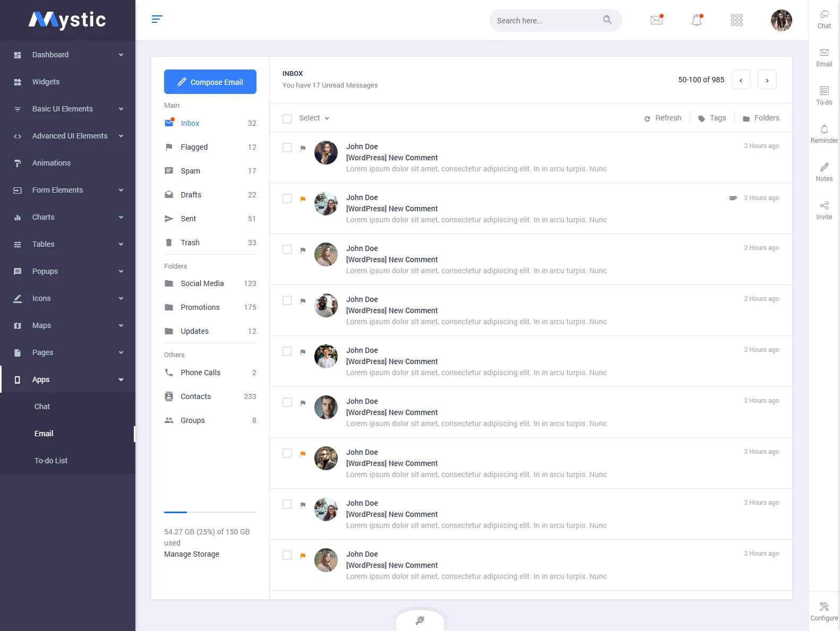
Task: Click the Tags icon in the toolbar
Action: (701, 118)
